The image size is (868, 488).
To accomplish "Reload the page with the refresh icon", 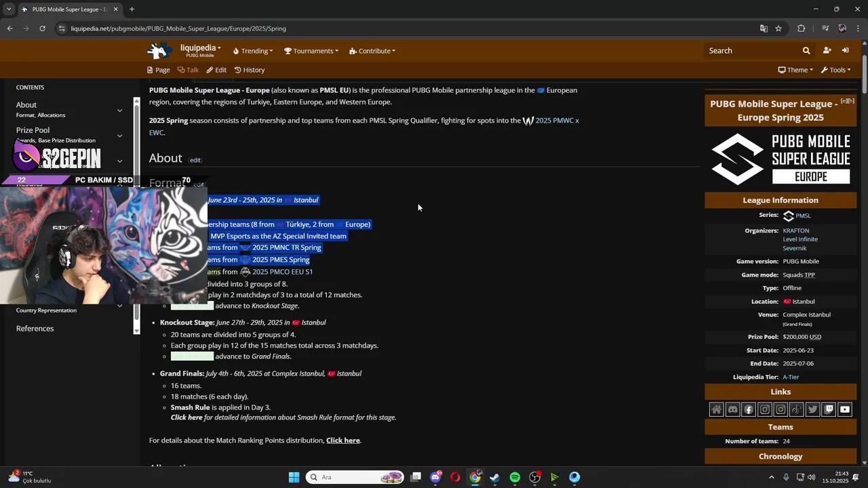I will 42,28.
